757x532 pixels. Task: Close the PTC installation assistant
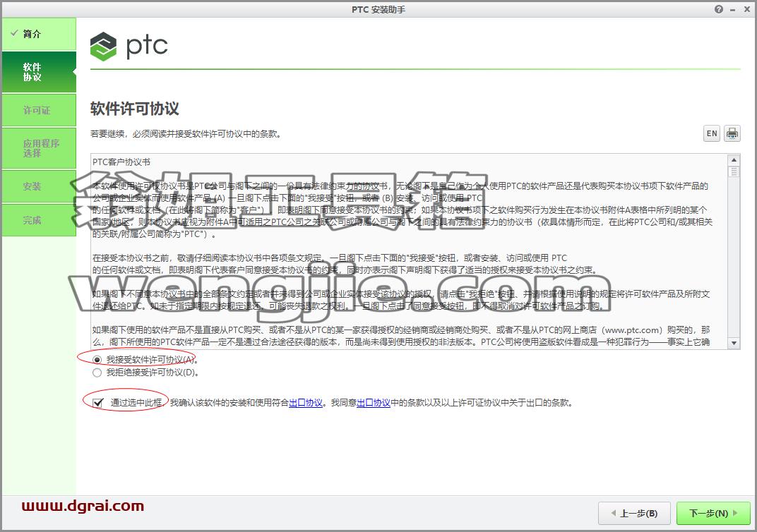coord(746,9)
